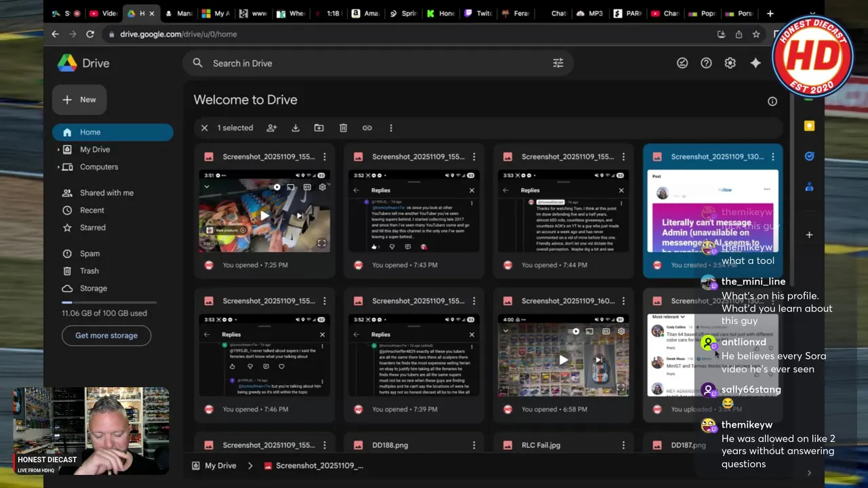This screenshot has width=868, height=488.
Task: Click the '11.06 GB of 100 GB used' text
Action: [x=104, y=313]
